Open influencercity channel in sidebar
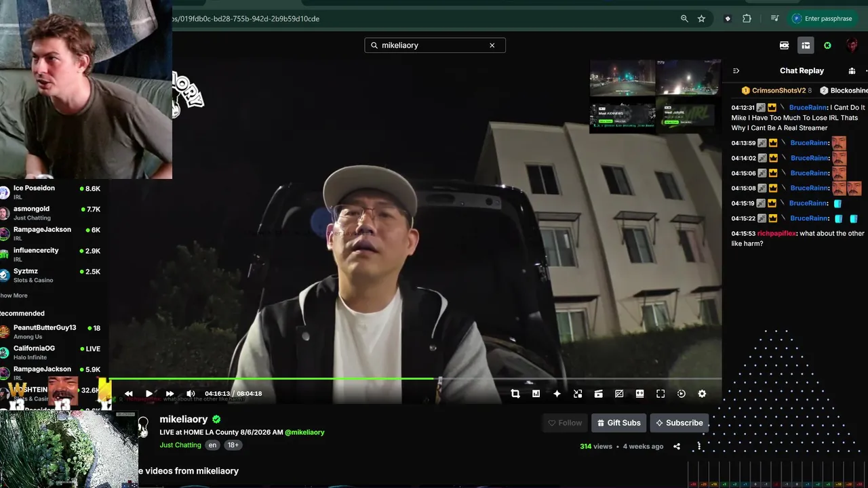This screenshot has width=868, height=488. (x=51, y=254)
